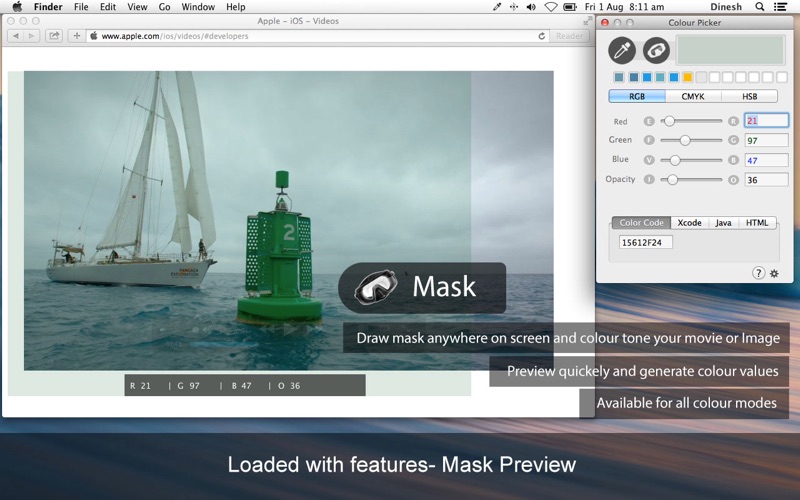Open the Window menu in the menu bar

[198, 7]
